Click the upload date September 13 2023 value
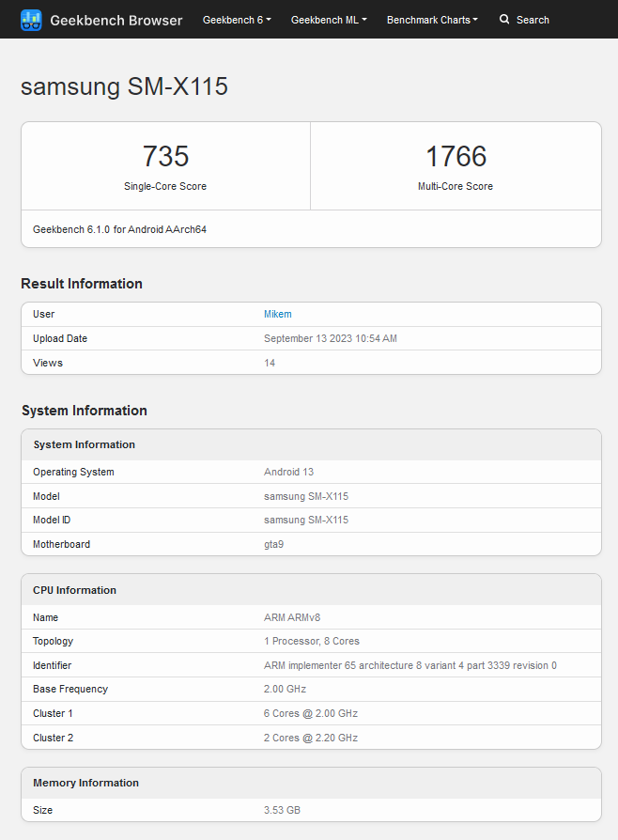The image size is (618, 840). pyautogui.click(x=331, y=338)
